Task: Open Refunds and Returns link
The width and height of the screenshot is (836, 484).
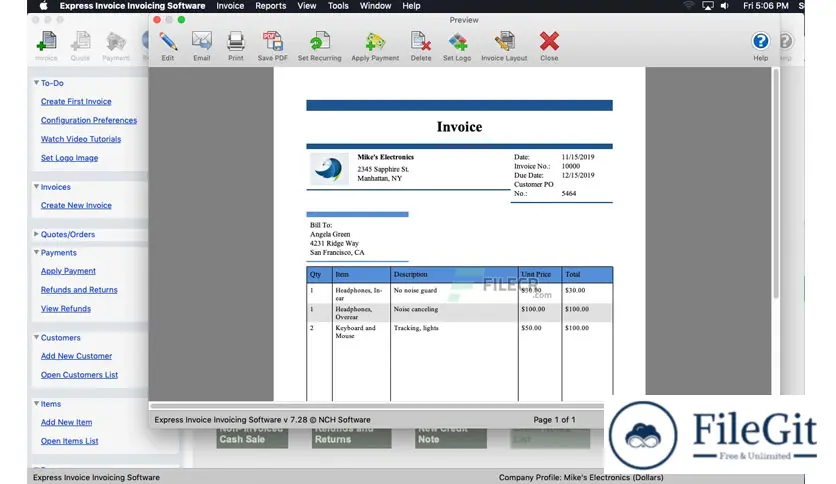Action: pyautogui.click(x=79, y=289)
